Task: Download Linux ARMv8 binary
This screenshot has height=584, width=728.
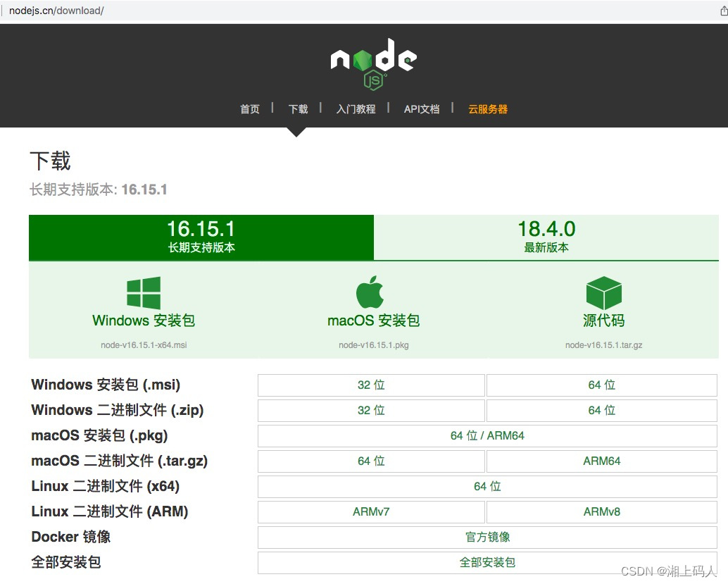Action: pyautogui.click(x=602, y=512)
